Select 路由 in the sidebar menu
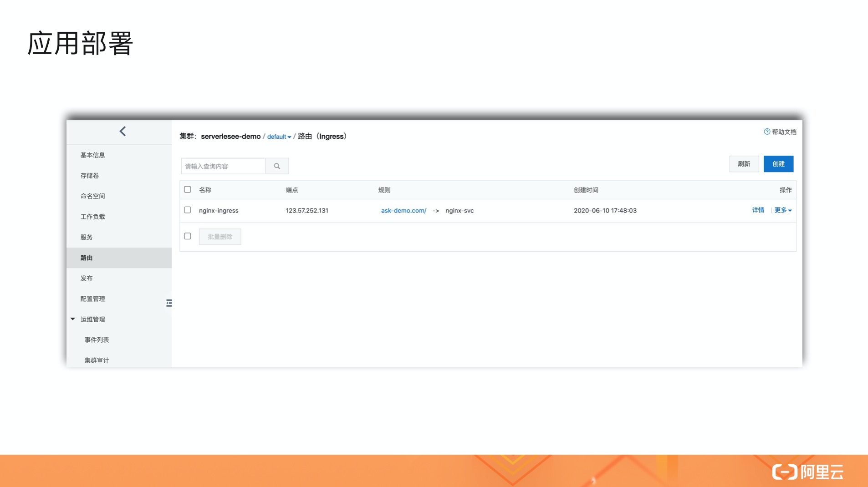This screenshot has width=868, height=487. [87, 258]
